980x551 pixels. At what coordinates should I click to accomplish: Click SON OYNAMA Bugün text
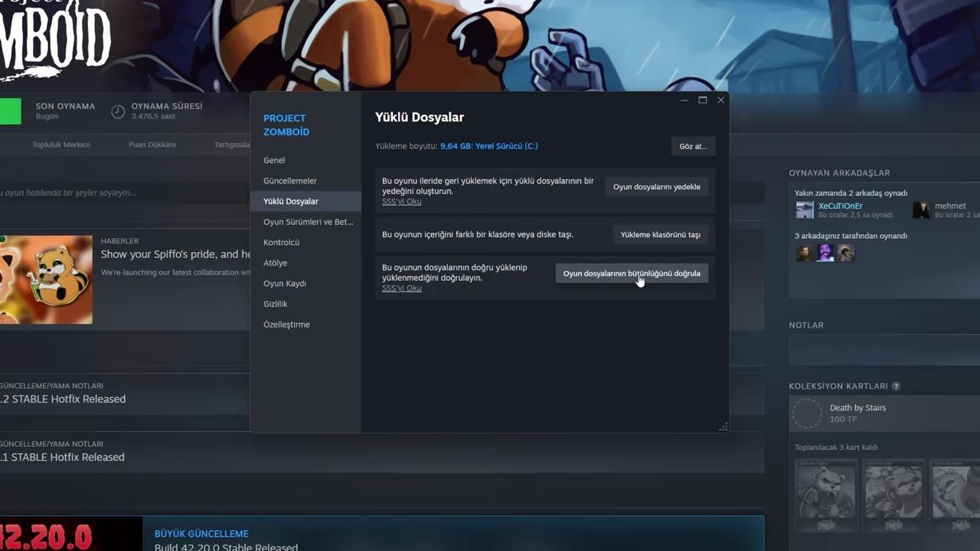pyautogui.click(x=65, y=111)
